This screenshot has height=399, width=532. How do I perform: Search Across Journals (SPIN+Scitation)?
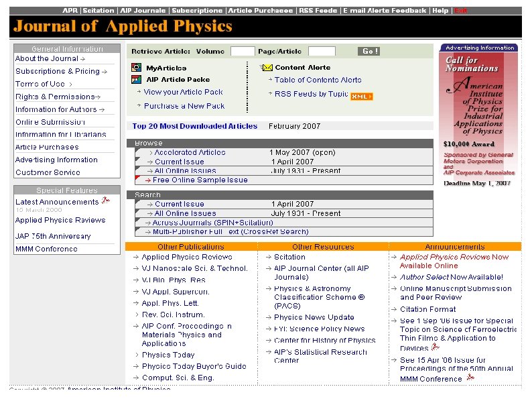[x=212, y=223]
